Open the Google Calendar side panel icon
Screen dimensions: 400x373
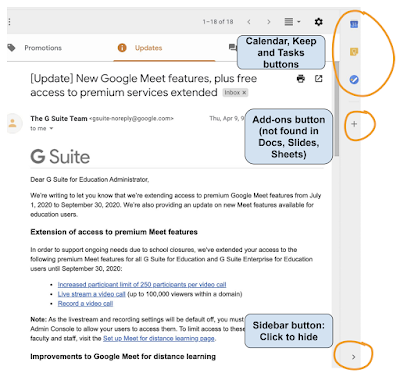point(354,24)
